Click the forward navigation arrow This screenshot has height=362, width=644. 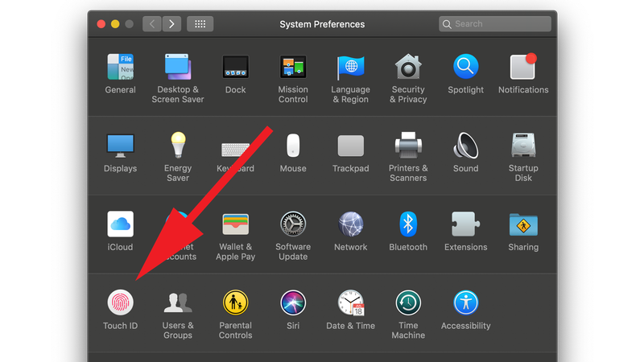click(x=171, y=24)
